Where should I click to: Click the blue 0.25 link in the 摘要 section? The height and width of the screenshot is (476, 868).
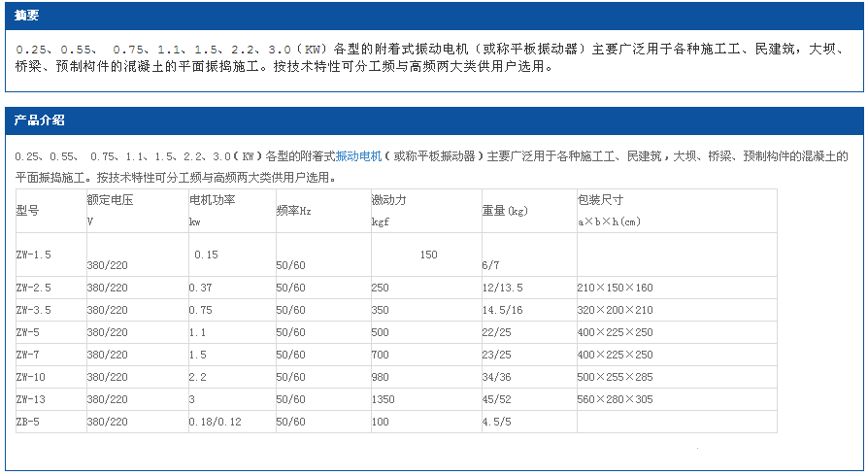31,49
